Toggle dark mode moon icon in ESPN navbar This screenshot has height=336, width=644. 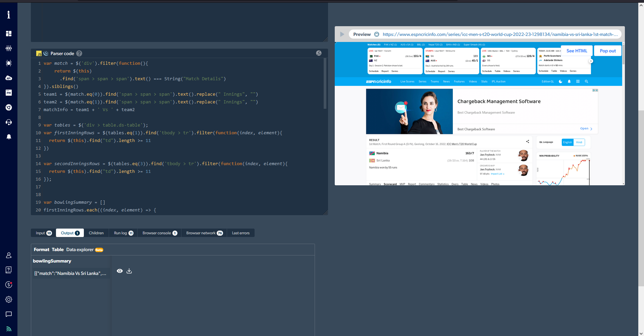tap(560, 82)
